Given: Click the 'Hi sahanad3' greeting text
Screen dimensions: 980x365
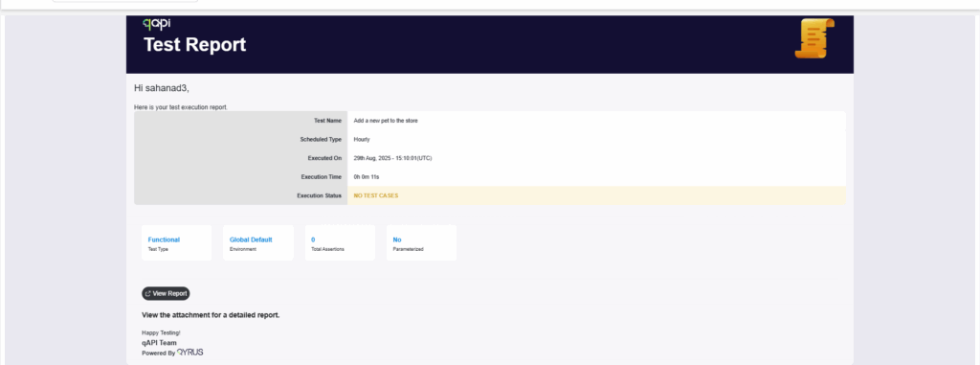Looking at the screenshot, I should coord(161,88).
